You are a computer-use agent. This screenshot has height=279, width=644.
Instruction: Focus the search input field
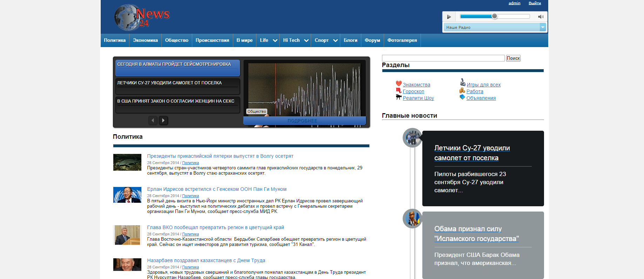click(x=443, y=58)
